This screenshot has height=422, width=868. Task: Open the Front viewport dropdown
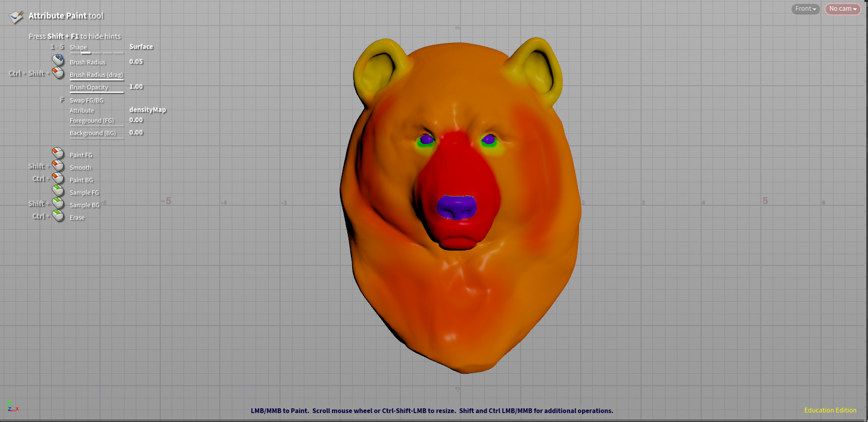(805, 9)
